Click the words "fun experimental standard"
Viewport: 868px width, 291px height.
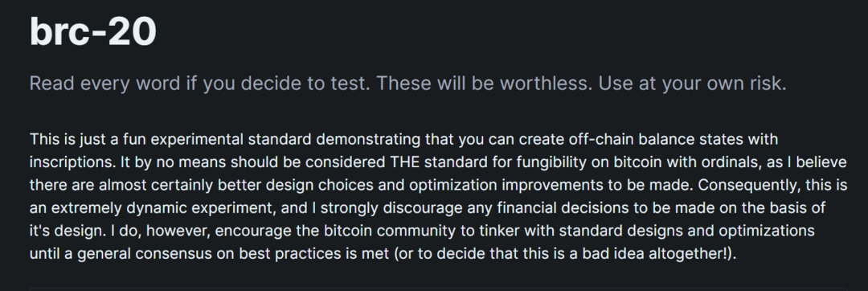tap(217, 139)
